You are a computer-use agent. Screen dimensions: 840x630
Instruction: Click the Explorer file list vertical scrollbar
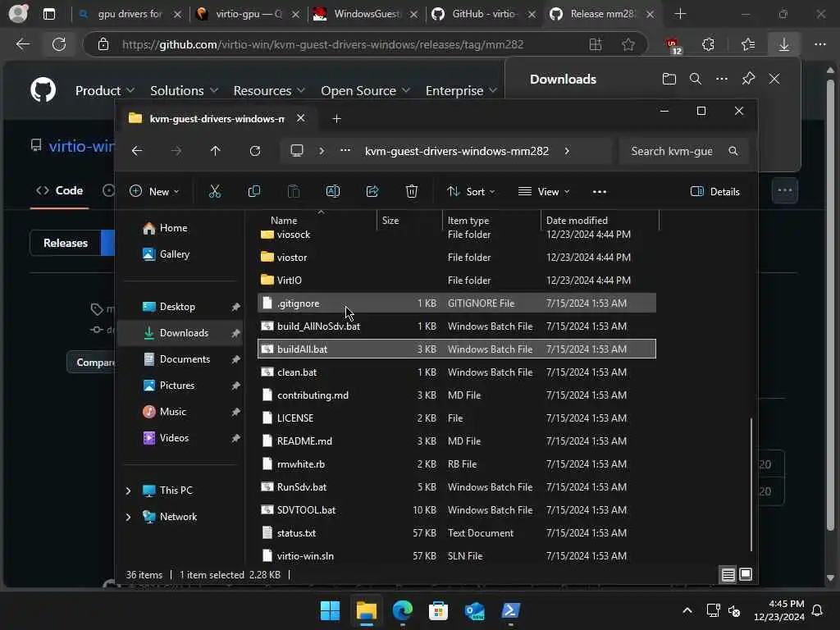tap(751, 484)
